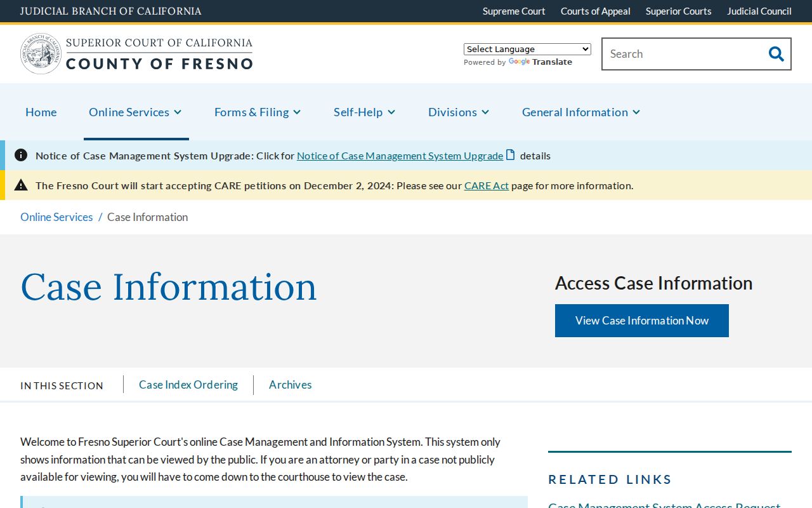Click the Online Services breadcrumb
This screenshot has width=812, height=508.
[56, 217]
